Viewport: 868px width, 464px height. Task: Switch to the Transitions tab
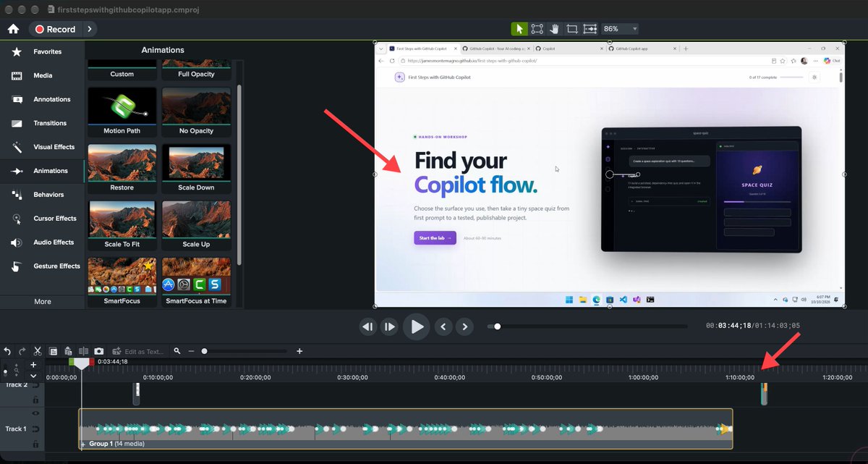pos(42,124)
